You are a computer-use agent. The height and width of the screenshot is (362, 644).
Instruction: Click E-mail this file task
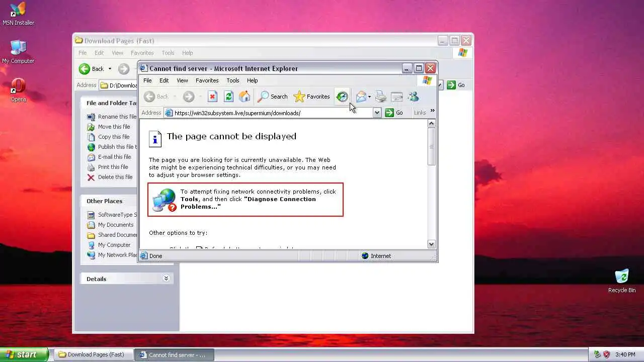click(x=109, y=157)
